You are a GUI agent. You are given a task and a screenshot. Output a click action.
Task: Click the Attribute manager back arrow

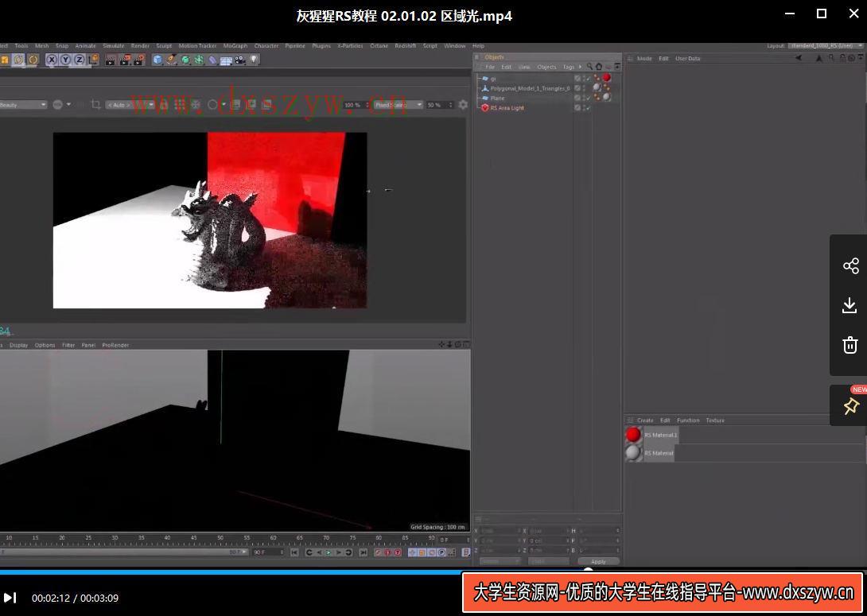pyautogui.click(x=799, y=58)
